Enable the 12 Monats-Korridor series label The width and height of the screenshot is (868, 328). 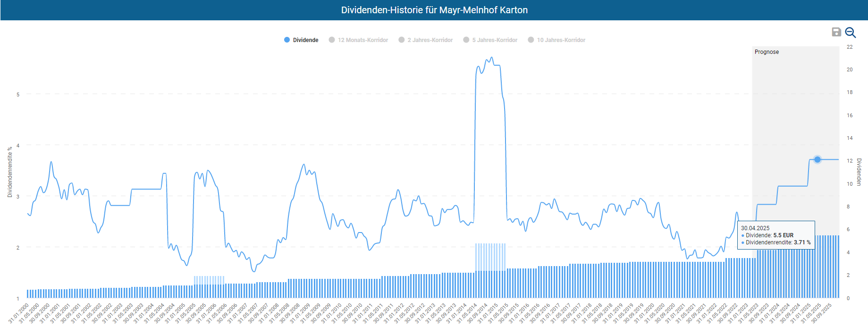pyautogui.click(x=362, y=40)
